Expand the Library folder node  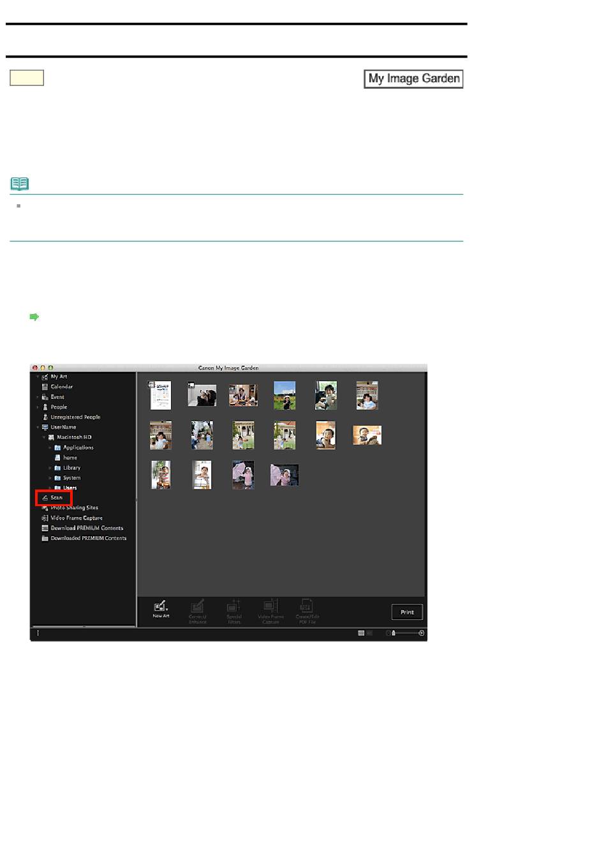pos(50,468)
